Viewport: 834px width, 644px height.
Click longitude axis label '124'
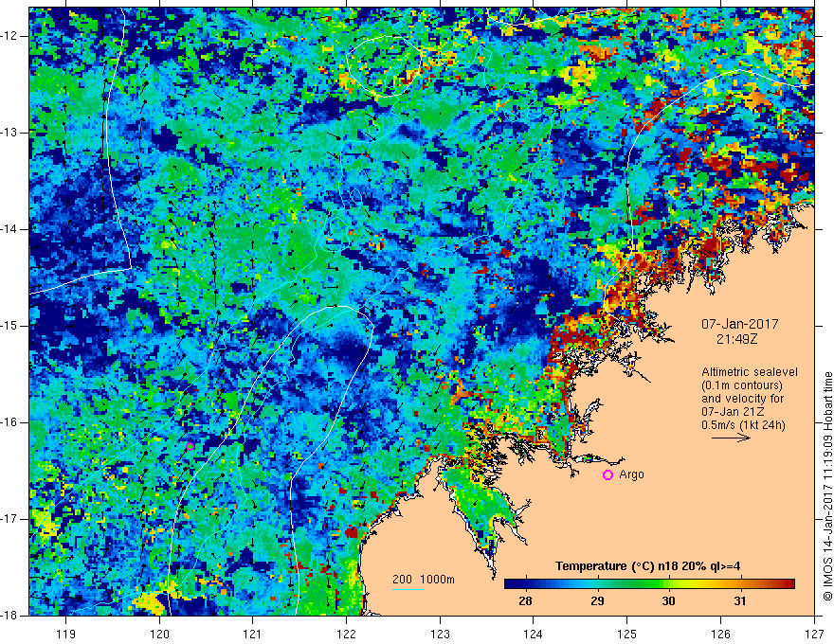pyautogui.click(x=533, y=634)
